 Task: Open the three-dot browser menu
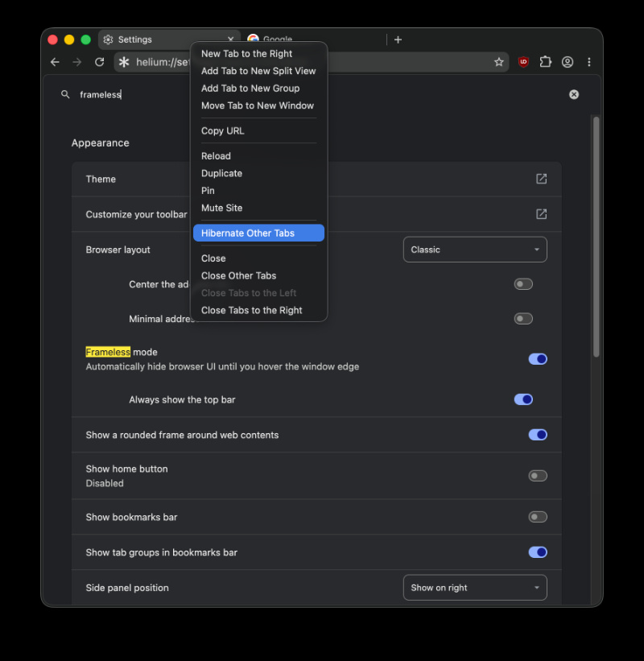(589, 62)
